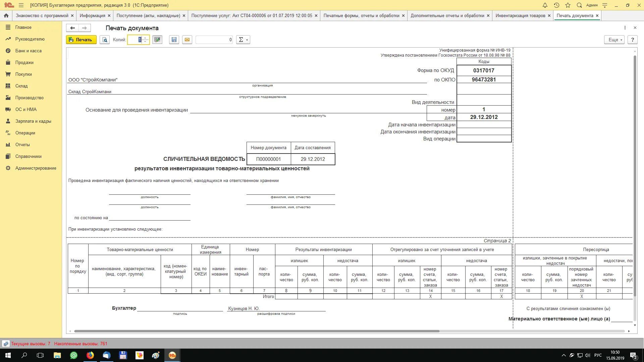The height and width of the screenshot is (362, 644).
Task: Select the date cell 29.12.2012 in codes
Action: pyautogui.click(x=484, y=117)
